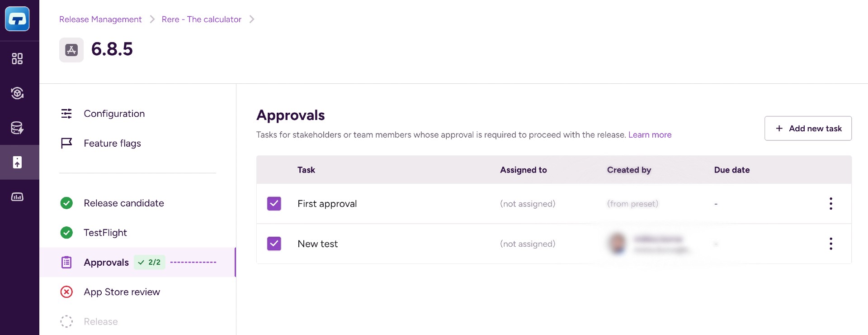This screenshot has width=868, height=335.
Task: Open the New test task options menu
Action: tap(831, 244)
